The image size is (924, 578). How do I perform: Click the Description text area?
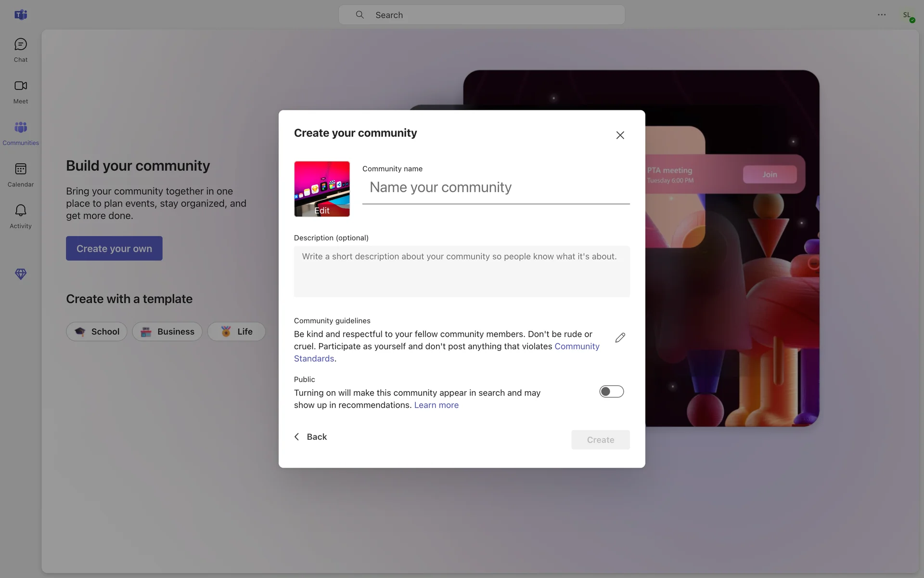[462, 271]
